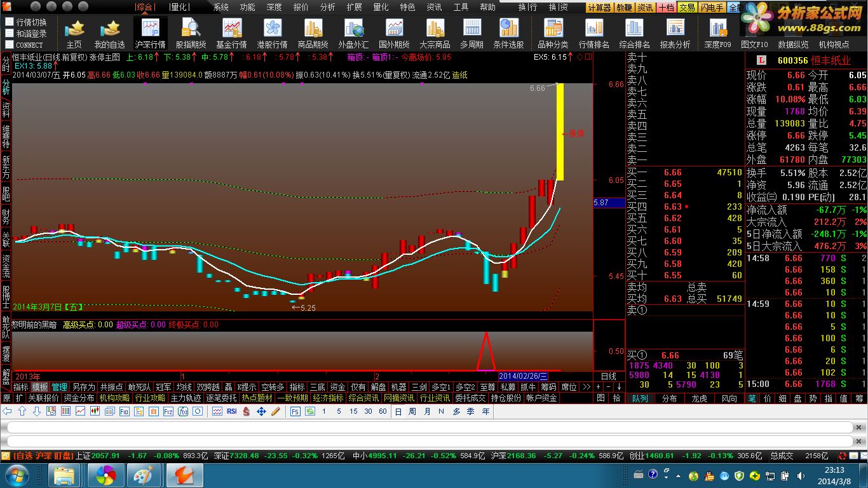Click the four-way move arrows icon
The height and width of the screenshot is (488, 868).
(261, 412)
